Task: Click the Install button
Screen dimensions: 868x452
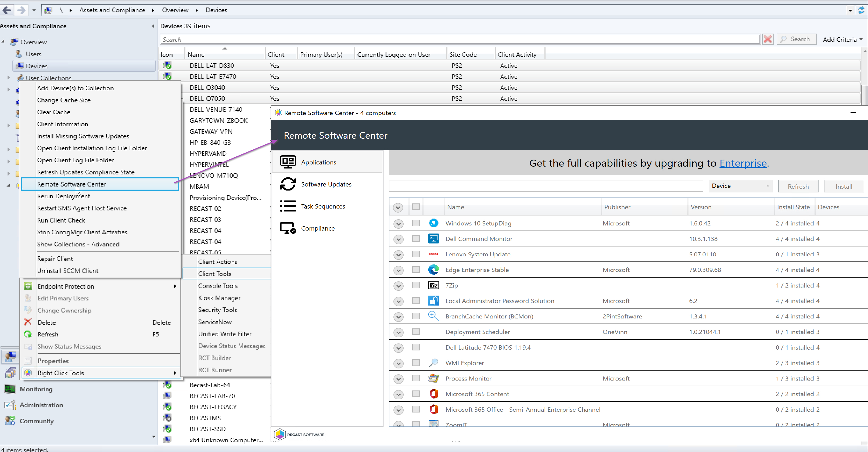Action: point(843,186)
